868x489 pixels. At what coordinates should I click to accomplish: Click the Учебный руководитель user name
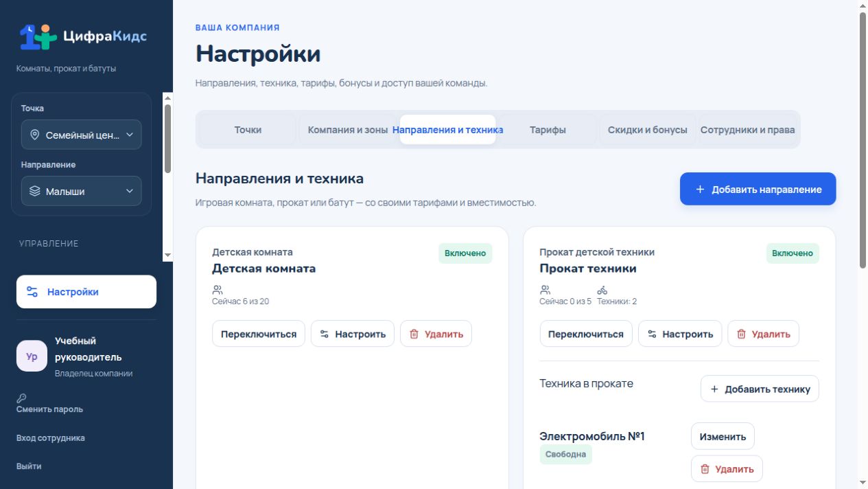pyautogui.click(x=89, y=349)
